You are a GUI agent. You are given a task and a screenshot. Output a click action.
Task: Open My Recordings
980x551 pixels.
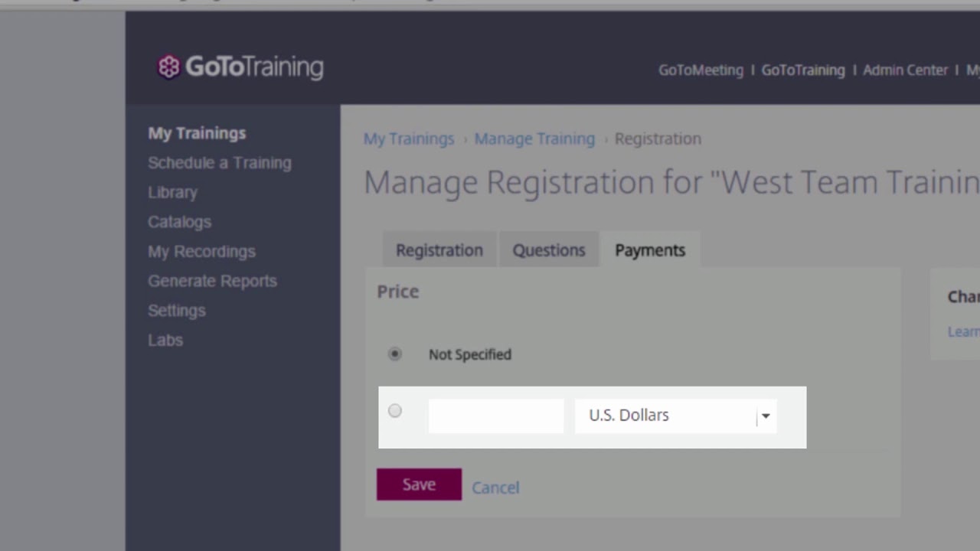click(201, 252)
